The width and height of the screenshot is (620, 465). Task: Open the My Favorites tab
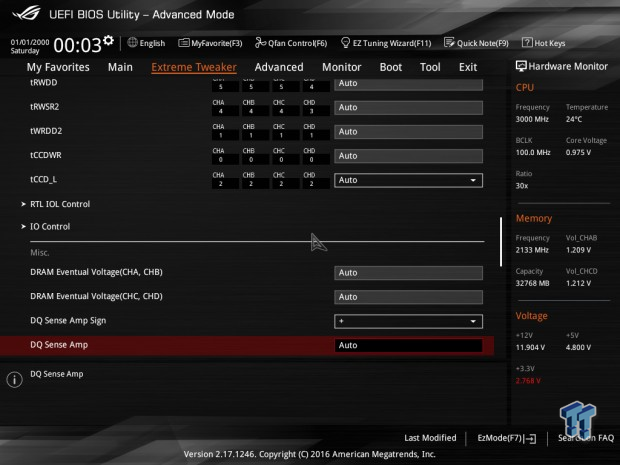click(58, 67)
